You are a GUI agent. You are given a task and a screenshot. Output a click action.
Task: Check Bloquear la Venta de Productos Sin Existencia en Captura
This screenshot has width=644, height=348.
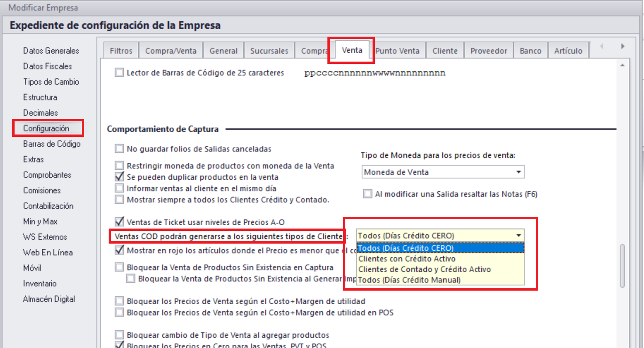coord(119,268)
